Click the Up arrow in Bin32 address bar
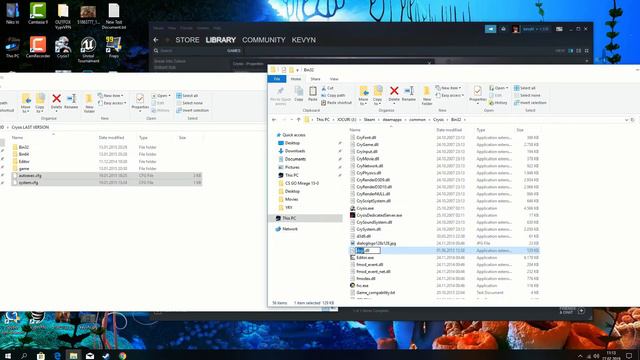This screenshot has width=640, height=360. pyautogui.click(x=299, y=120)
